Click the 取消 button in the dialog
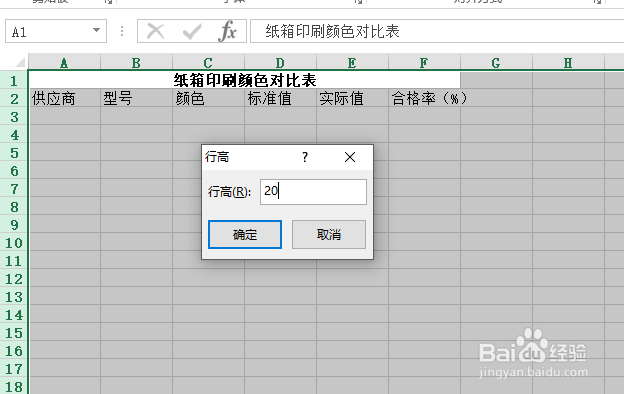The height and width of the screenshot is (394, 624). click(329, 234)
